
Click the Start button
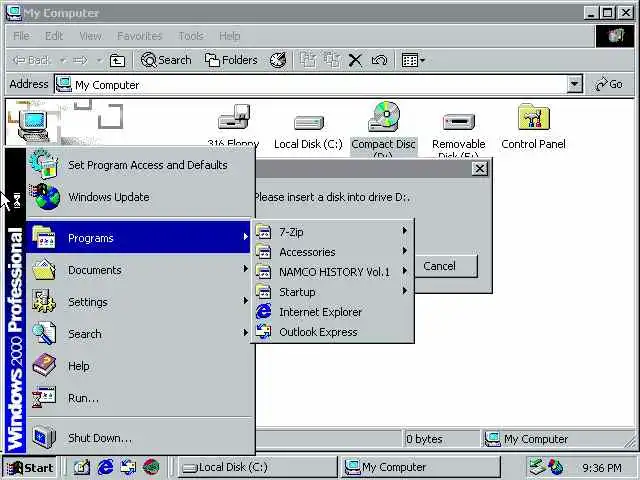click(x=30, y=467)
